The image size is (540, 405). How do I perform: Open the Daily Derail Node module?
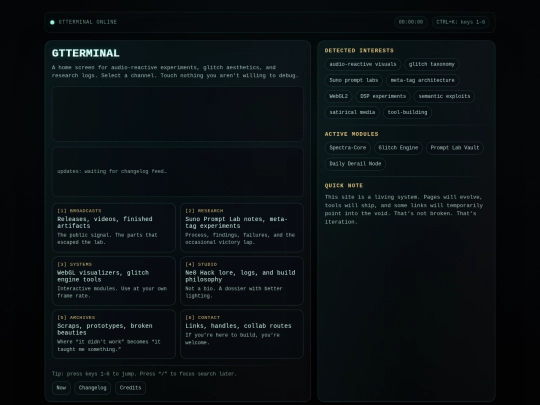(355, 164)
